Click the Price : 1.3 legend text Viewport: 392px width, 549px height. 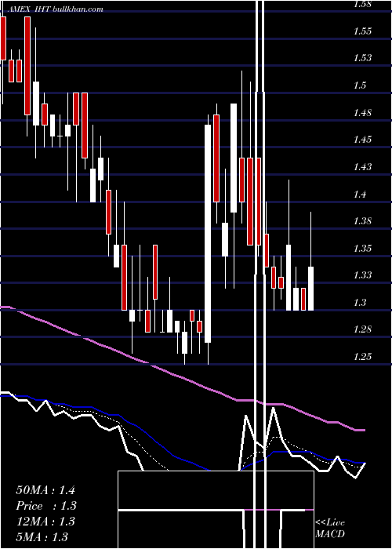(46, 506)
